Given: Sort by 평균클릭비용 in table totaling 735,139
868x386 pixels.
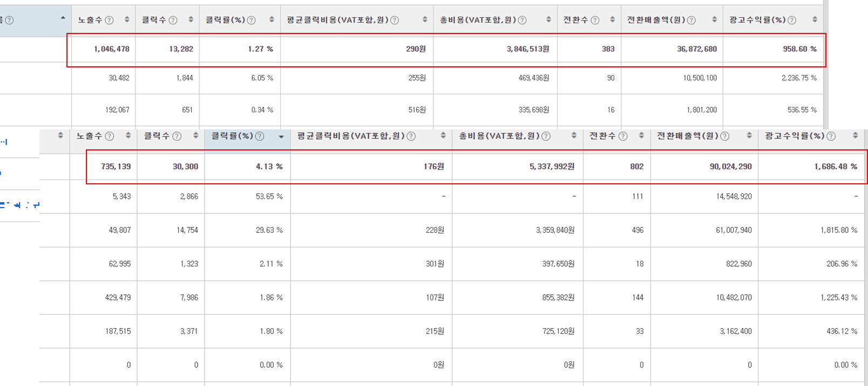Looking at the screenshot, I should pos(443,135).
